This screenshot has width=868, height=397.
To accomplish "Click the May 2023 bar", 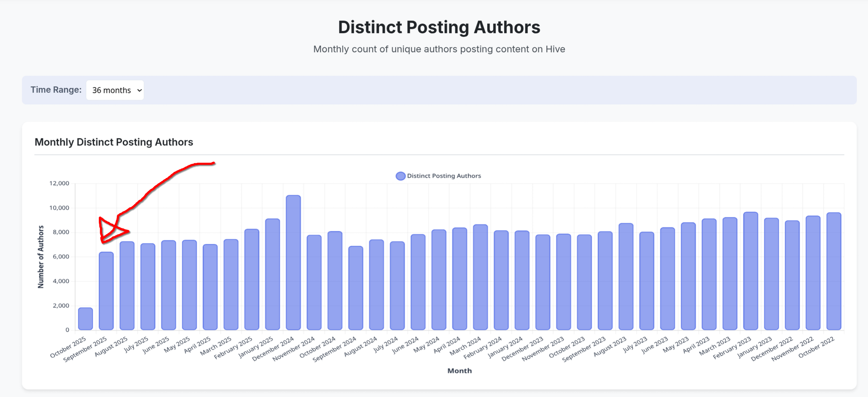I will click(688, 276).
